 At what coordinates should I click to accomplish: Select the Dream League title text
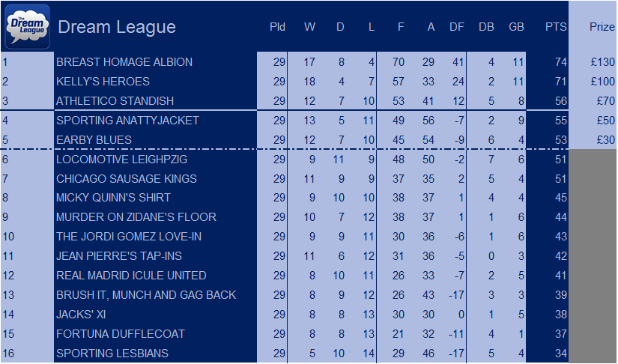(x=117, y=27)
